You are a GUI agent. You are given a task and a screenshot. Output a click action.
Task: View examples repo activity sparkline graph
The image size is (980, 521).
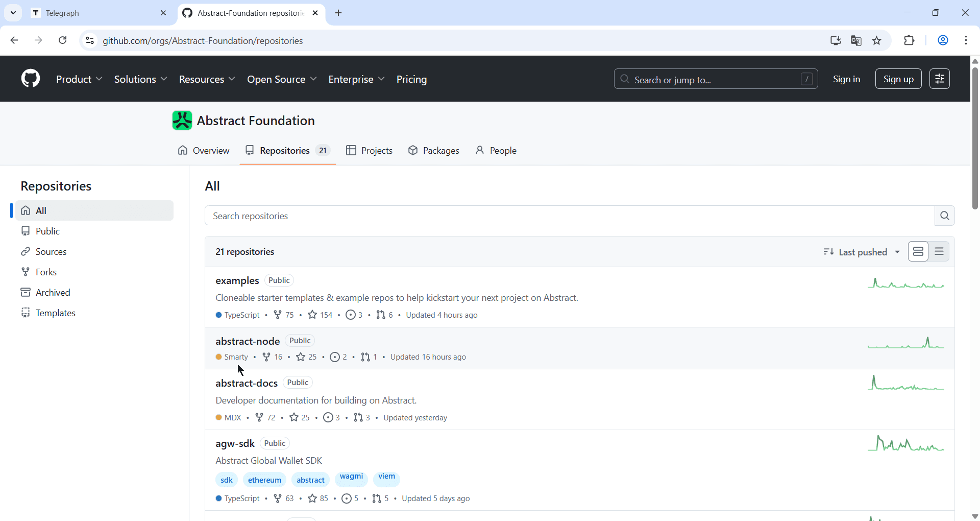(906, 284)
